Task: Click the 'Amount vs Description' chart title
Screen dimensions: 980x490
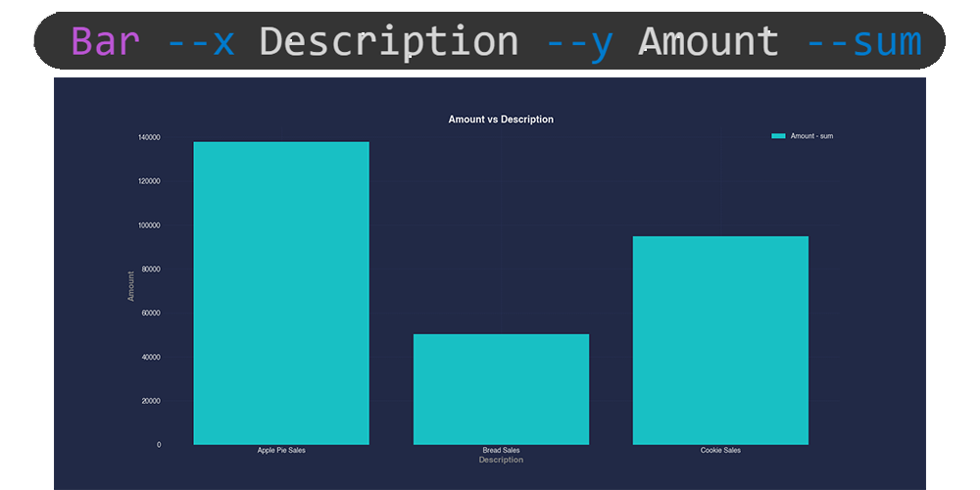Action: [501, 120]
